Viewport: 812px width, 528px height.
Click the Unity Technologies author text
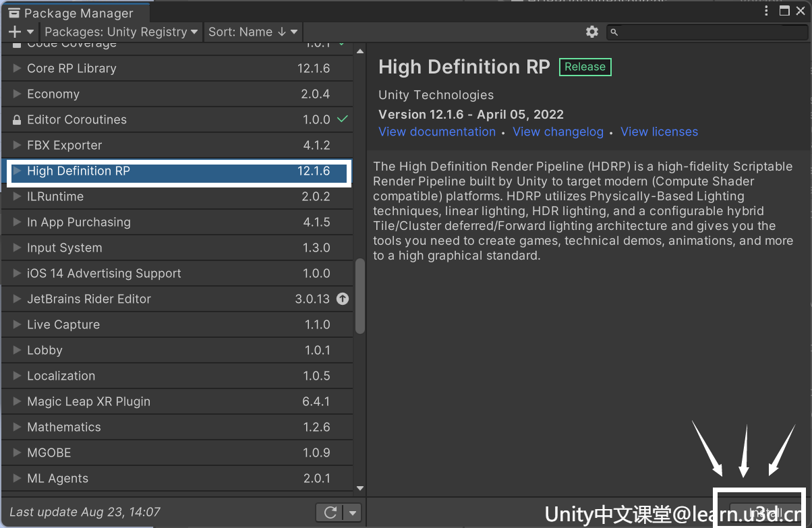(x=436, y=95)
